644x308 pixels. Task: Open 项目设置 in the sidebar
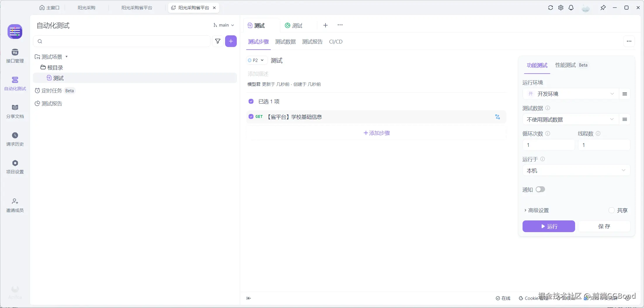tap(15, 167)
